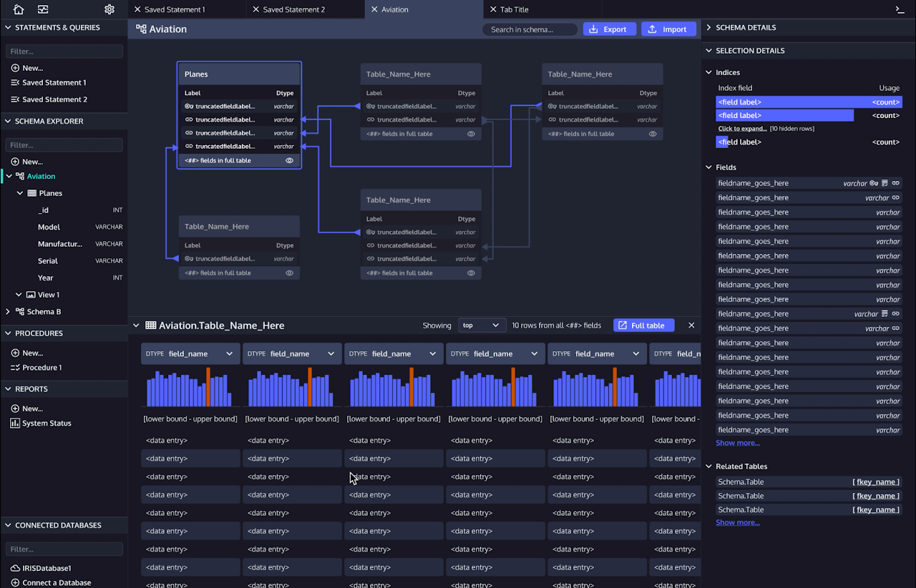The image size is (916, 588).
Task: Click schema diagram icon beside Aviation heading
Action: [x=141, y=29]
